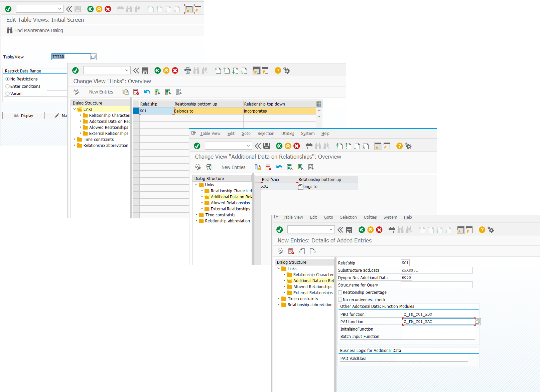Click green Back icon in Additional Data Overview
540x392 pixels.
(279, 146)
